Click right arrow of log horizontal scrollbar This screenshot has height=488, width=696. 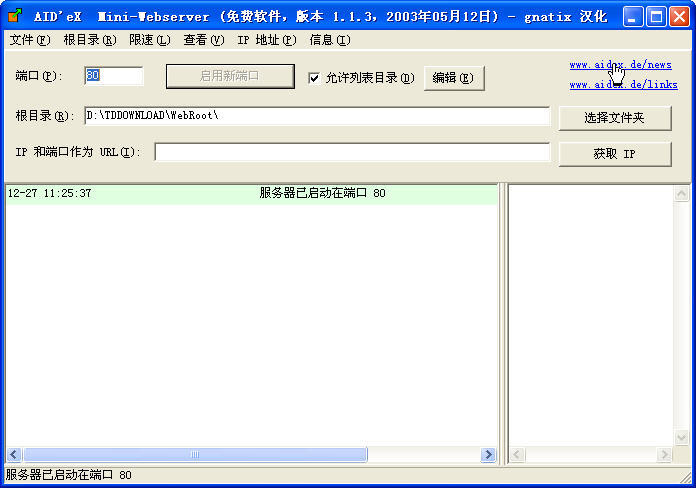[x=488, y=455]
